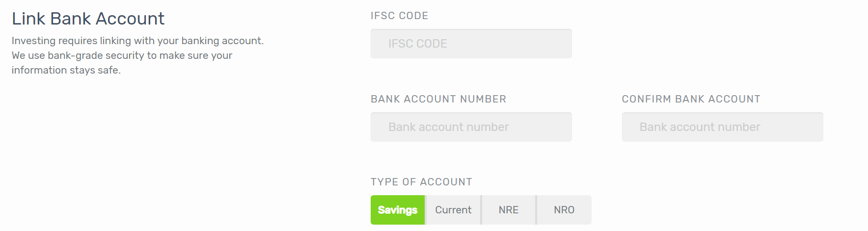Activate the green Savings button
868x231 pixels.
click(x=398, y=210)
